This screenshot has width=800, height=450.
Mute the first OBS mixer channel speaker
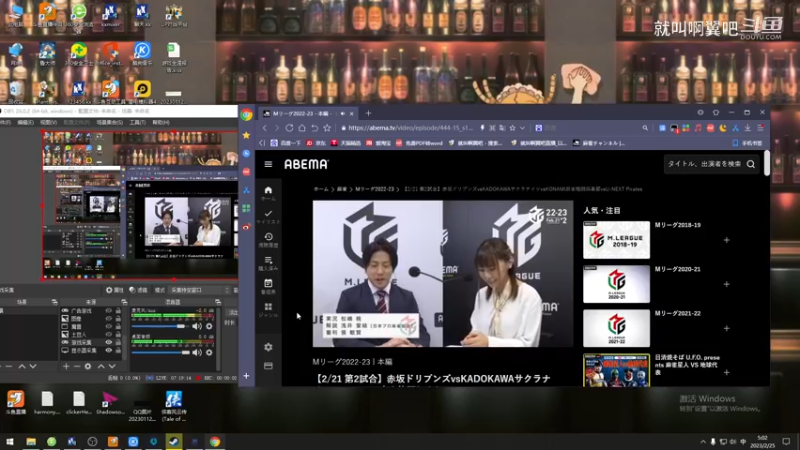point(197,326)
